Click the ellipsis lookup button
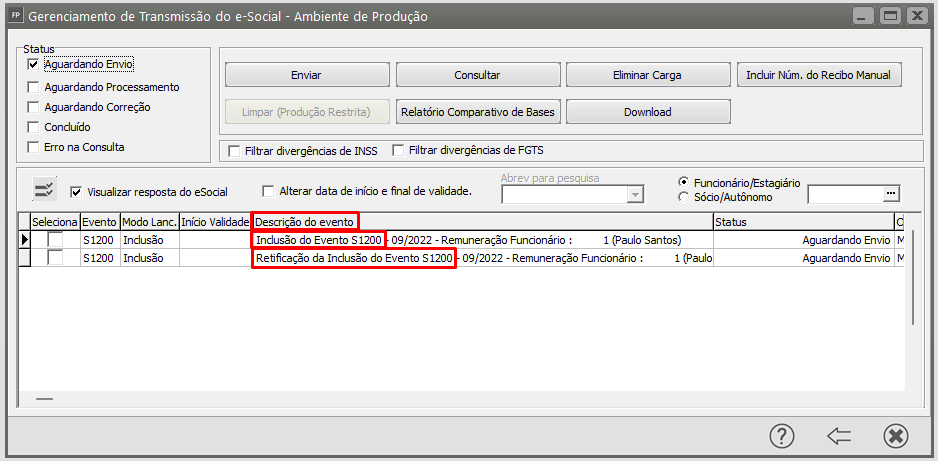The height and width of the screenshot is (461, 938). (892, 193)
